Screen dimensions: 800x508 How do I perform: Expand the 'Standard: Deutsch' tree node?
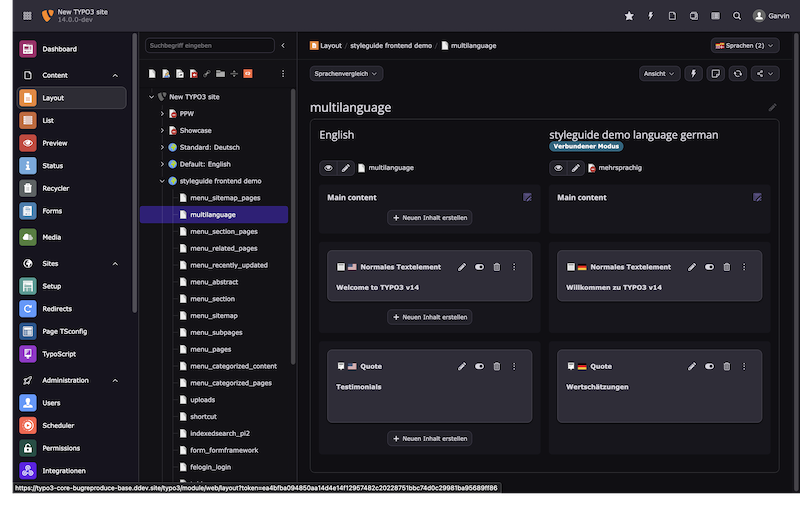point(162,147)
